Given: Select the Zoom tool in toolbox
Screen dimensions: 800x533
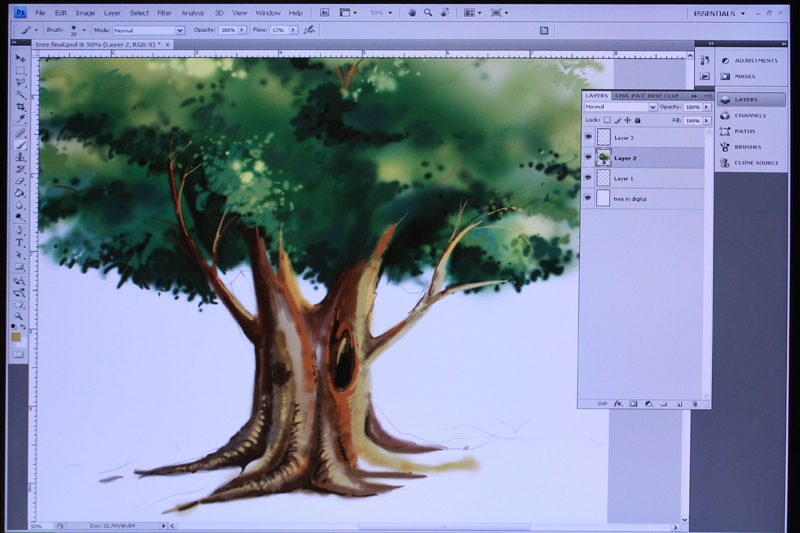Looking at the screenshot, I should pos(19,317).
